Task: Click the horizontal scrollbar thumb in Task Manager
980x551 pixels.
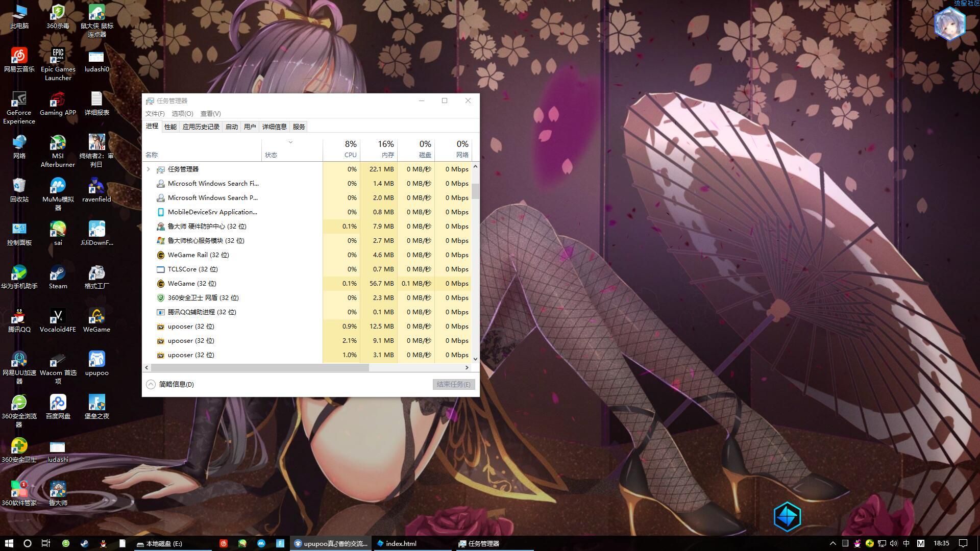Action: click(260, 367)
